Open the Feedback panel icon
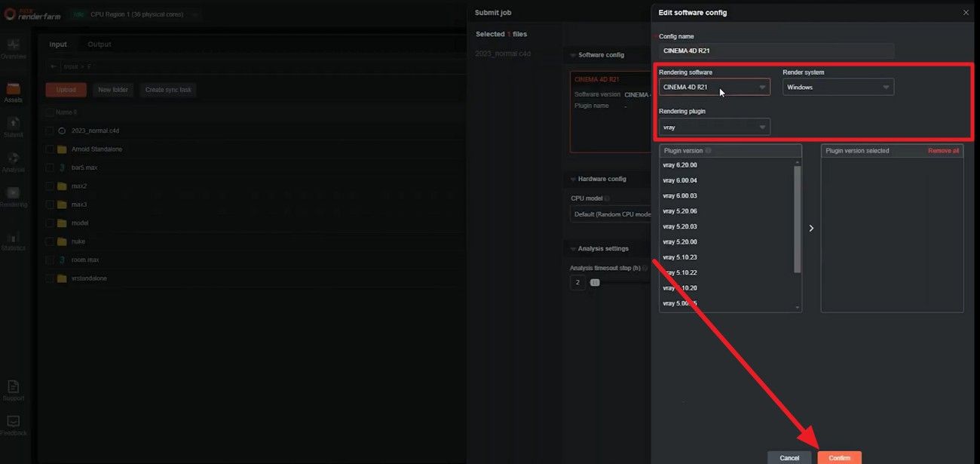Viewport: 980px width, 464px height. click(13, 423)
